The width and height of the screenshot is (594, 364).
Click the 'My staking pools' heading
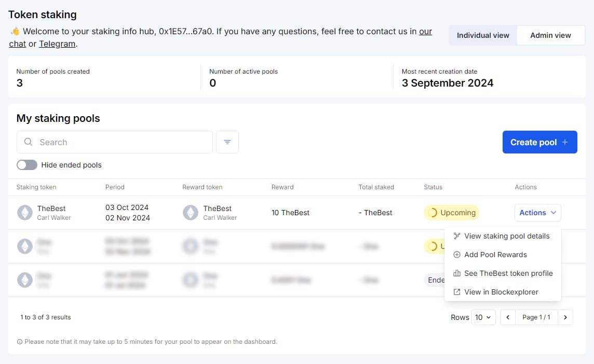point(58,118)
